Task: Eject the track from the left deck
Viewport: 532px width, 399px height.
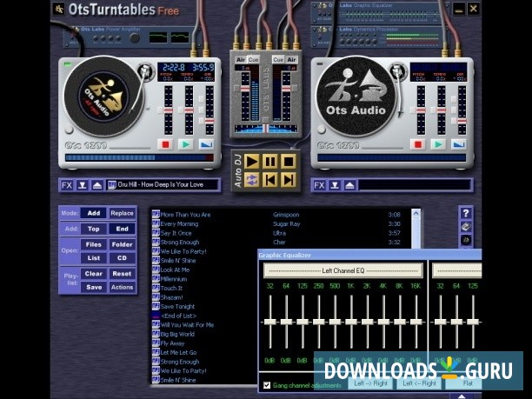Action: (97, 185)
